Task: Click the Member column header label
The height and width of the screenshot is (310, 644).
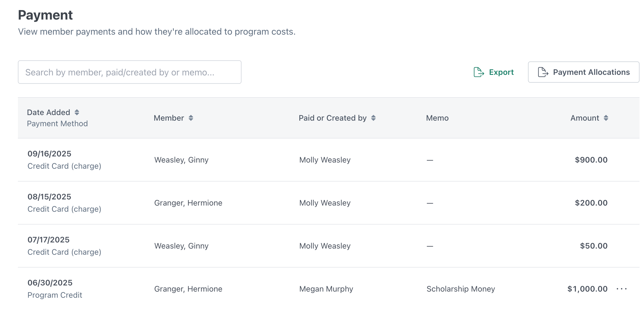Action: click(x=169, y=118)
